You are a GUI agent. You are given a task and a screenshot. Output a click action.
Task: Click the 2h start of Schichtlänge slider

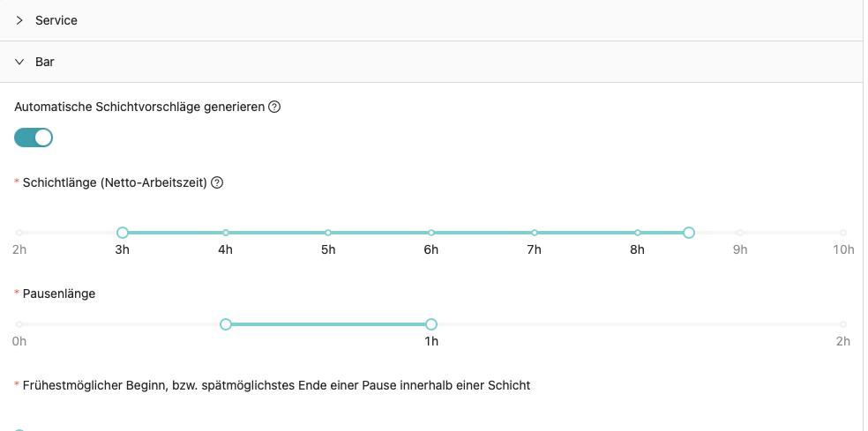19,233
